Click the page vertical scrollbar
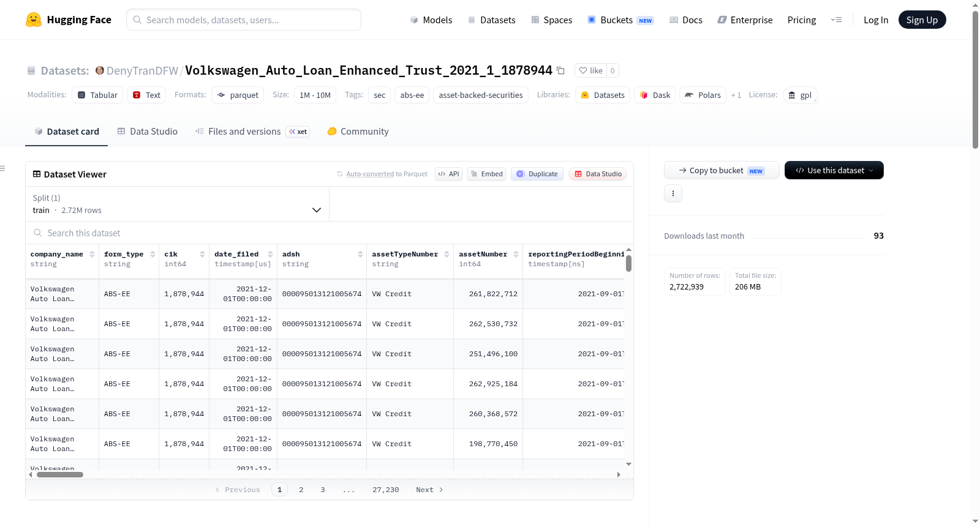The height and width of the screenshot is (527, 980). point(975,80)
